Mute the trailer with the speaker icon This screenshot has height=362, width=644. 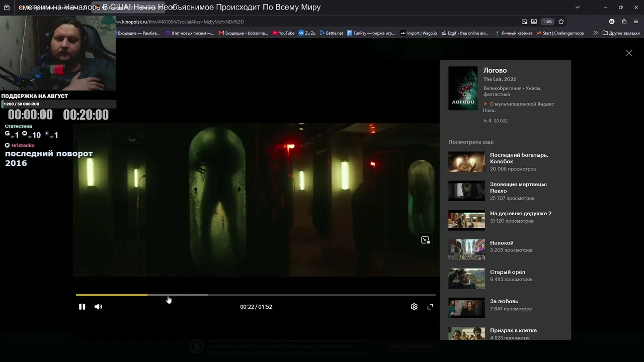point(98,307)
